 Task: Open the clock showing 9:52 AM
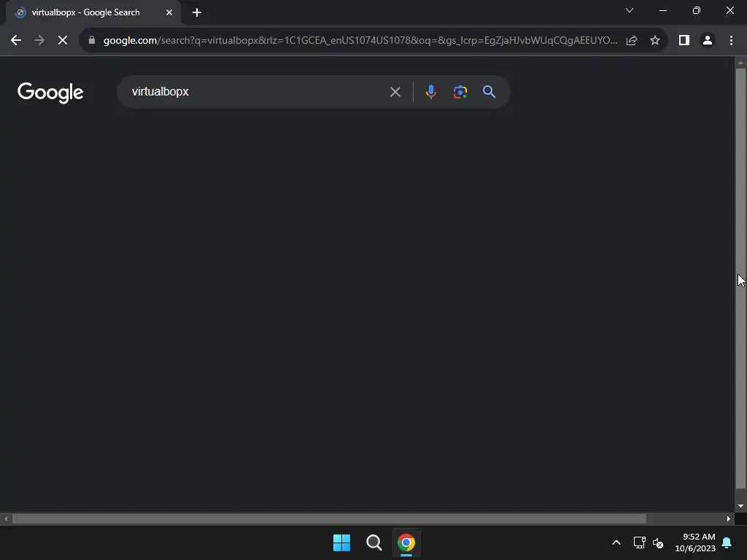(x=695, y=542)
